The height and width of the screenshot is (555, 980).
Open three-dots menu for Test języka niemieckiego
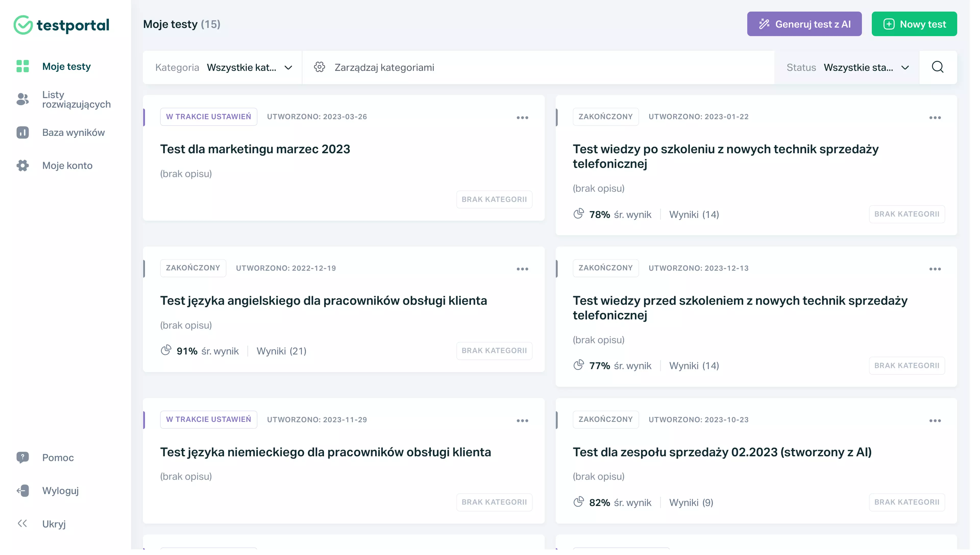(523, 421)
